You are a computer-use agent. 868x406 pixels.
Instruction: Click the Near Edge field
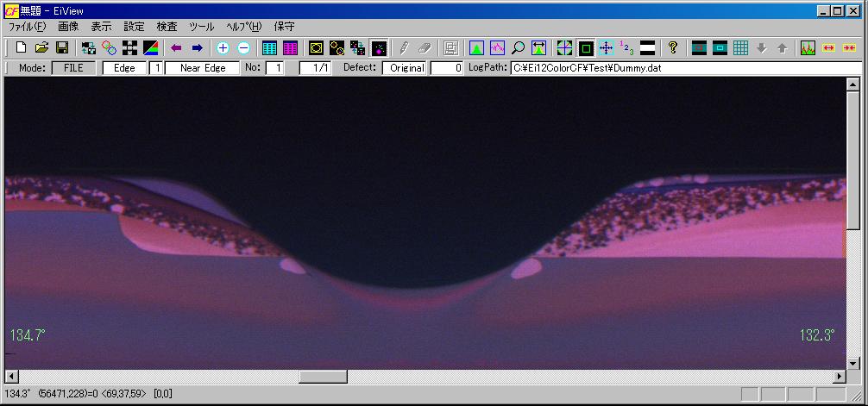click(x=203, y=68)
